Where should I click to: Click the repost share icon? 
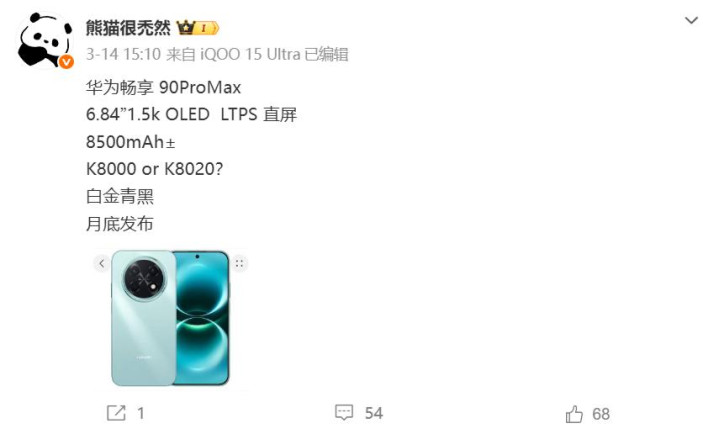pyautogui.click(x=116, y=413)
